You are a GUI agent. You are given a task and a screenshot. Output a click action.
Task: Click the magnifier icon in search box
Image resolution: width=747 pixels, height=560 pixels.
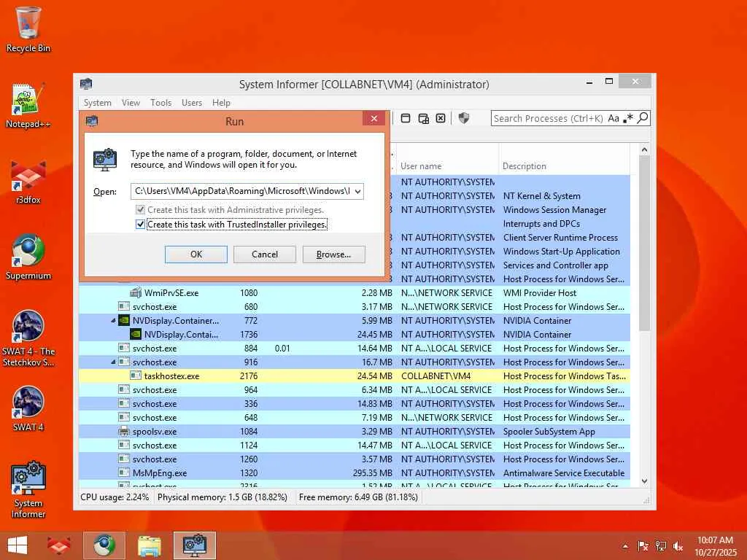[643, 117]
